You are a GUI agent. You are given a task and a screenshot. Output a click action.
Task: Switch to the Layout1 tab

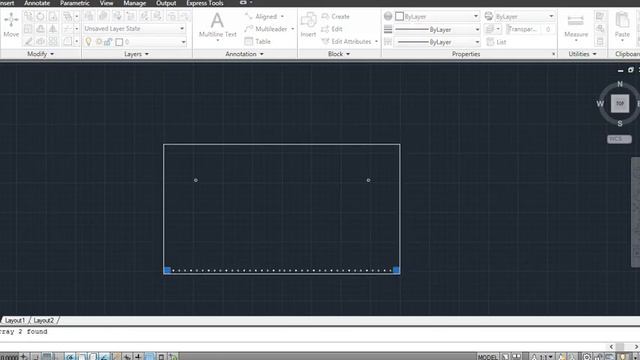coord(15,320)
